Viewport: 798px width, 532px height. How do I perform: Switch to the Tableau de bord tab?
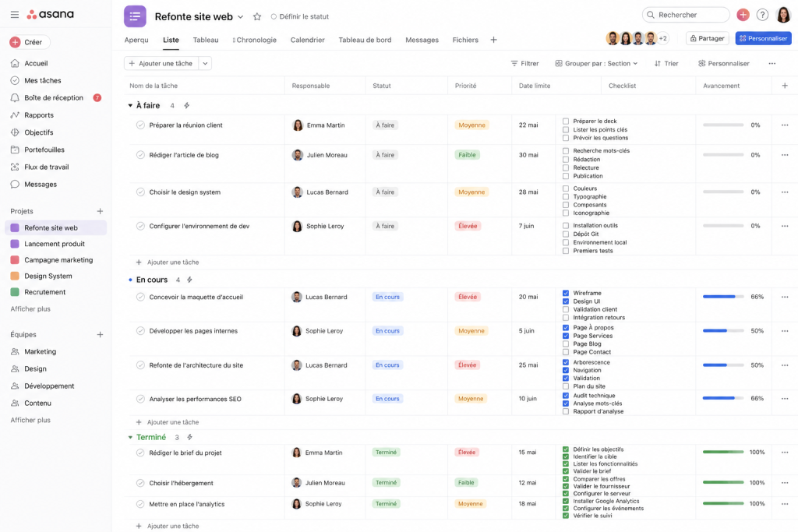point(365,40)
